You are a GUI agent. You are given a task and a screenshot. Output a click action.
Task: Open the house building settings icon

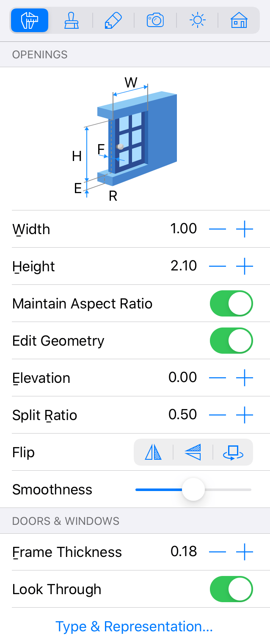[239, 20]
